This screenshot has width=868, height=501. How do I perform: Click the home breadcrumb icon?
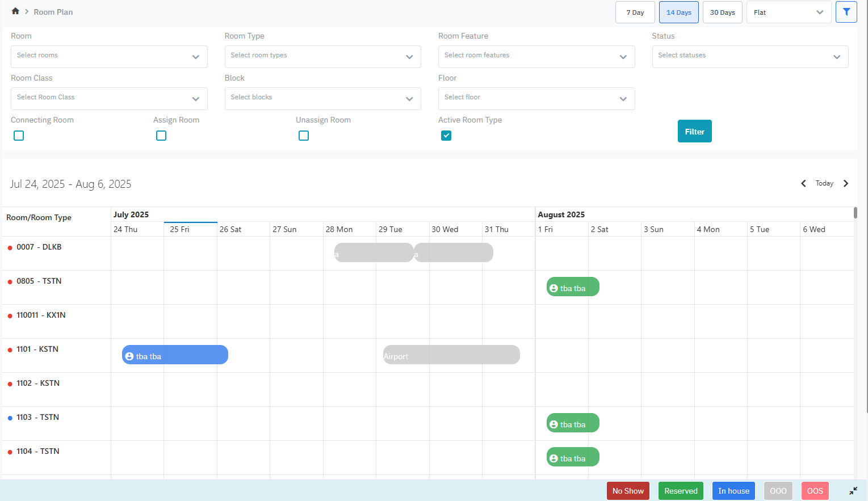[x=15, y=11]
